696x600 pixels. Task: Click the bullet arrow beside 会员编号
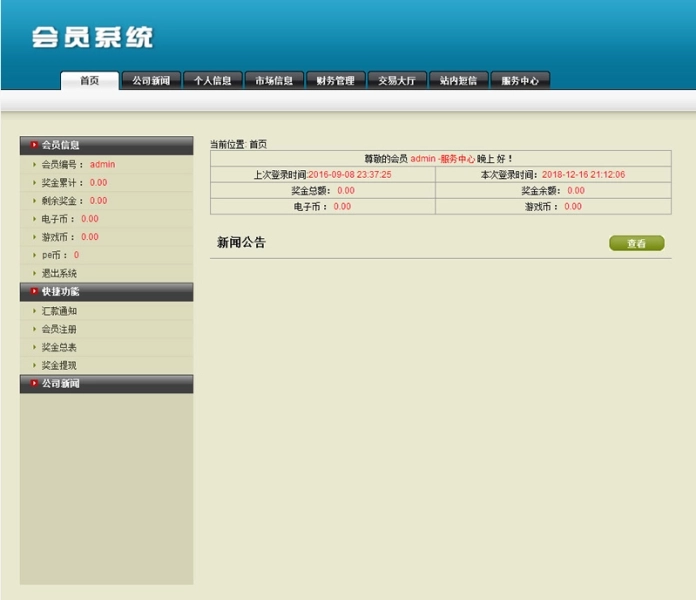point(34,164)
